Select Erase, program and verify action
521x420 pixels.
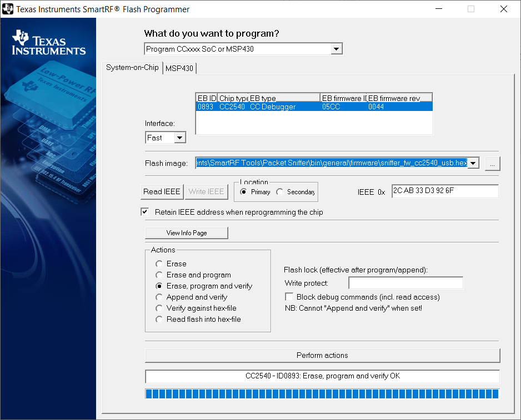coord(159,286)
